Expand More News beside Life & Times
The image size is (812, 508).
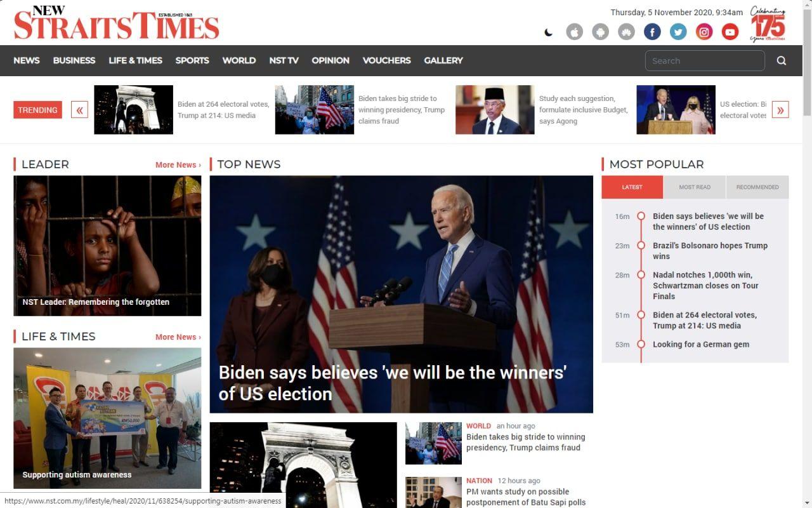(x=178, y=337)
